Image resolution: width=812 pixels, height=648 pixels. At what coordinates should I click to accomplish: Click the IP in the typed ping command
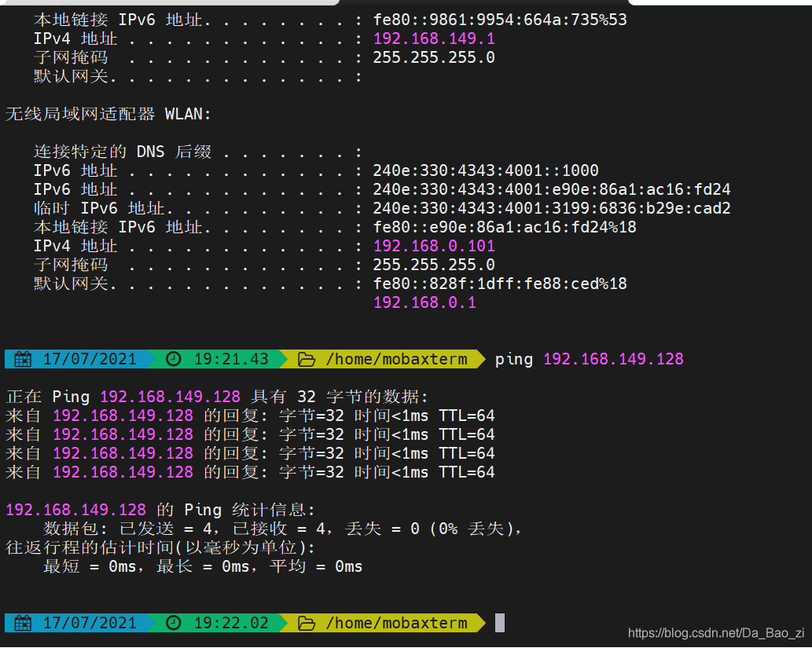coord(613,359)
